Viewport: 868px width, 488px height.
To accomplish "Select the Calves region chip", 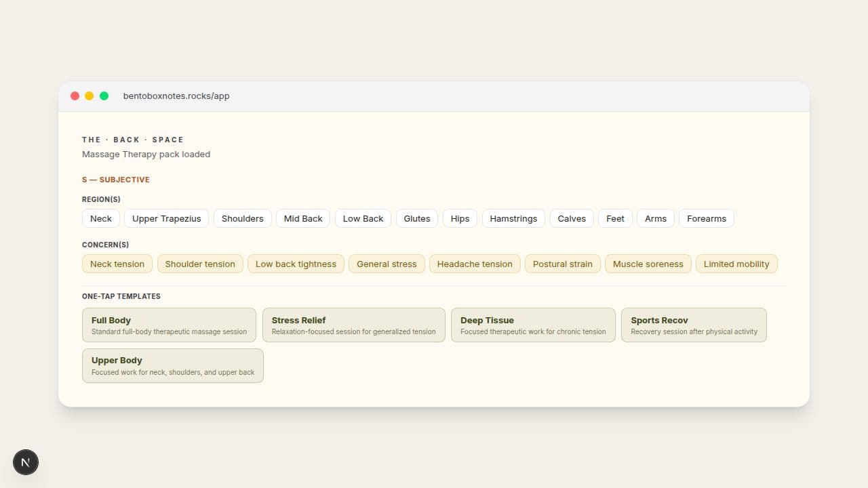I will click(x=572, y=218).
